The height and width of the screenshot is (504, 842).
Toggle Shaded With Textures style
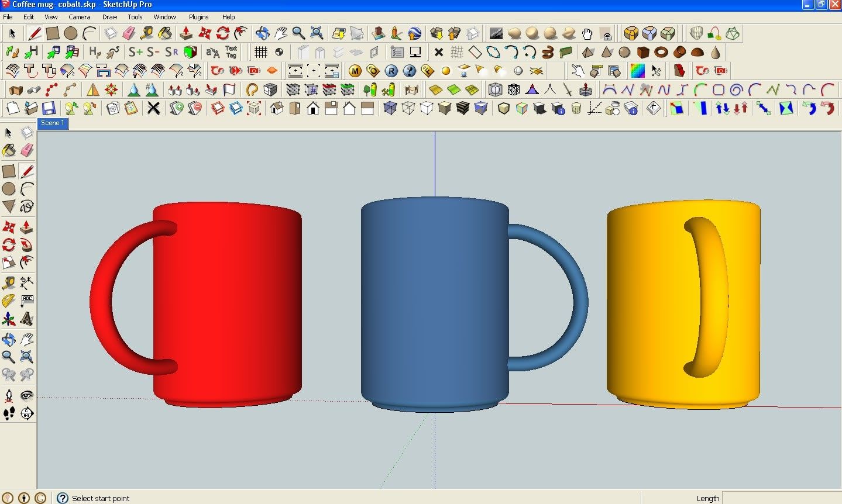463,108
